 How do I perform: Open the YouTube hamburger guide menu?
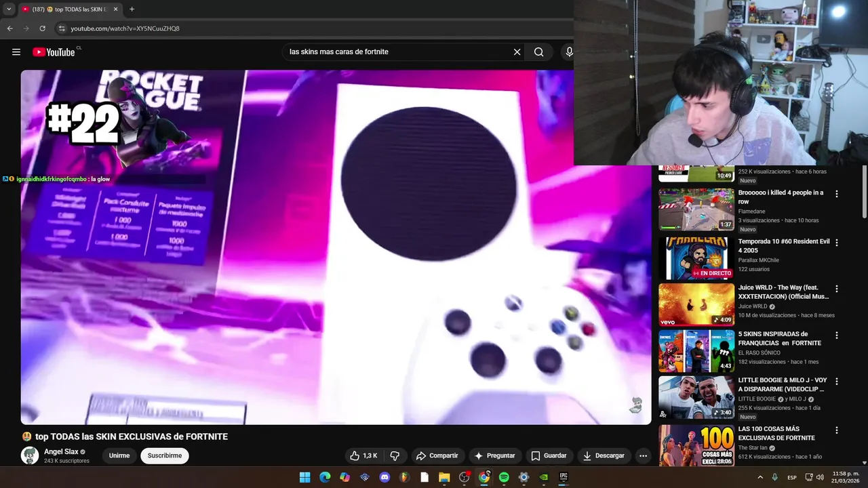(16, 52)
